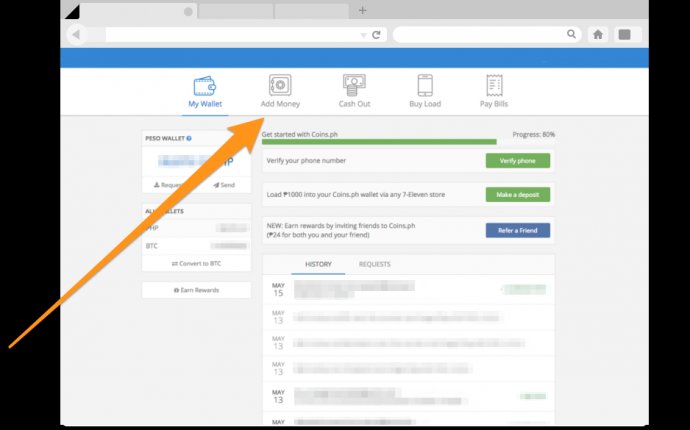Open the Earn Rewards button
This screenshot has width=690, height=430.
pos(196,290)
